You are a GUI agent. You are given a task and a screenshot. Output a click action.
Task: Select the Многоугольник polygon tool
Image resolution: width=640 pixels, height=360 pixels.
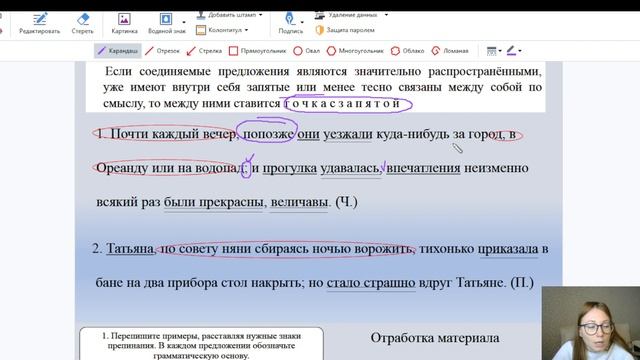coord(355,51)
